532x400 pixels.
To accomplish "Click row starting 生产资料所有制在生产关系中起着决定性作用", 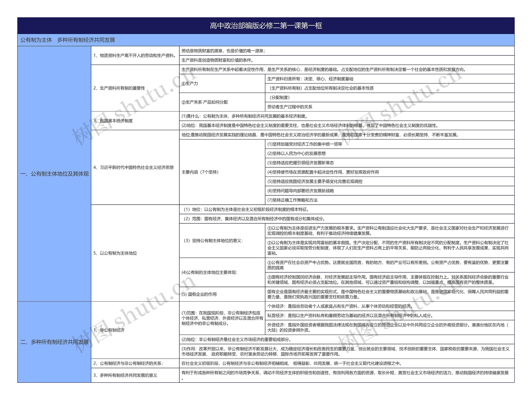I will [347, 70].
